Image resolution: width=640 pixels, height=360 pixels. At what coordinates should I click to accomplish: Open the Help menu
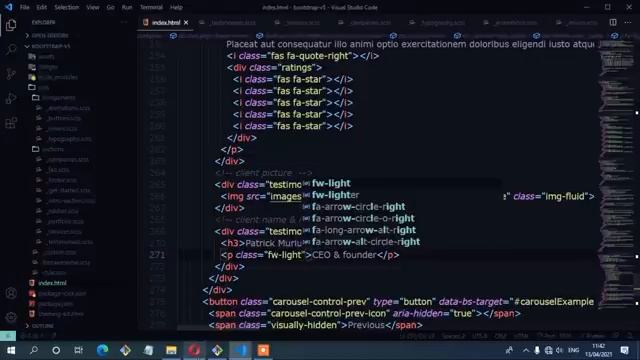coord(176,7)
